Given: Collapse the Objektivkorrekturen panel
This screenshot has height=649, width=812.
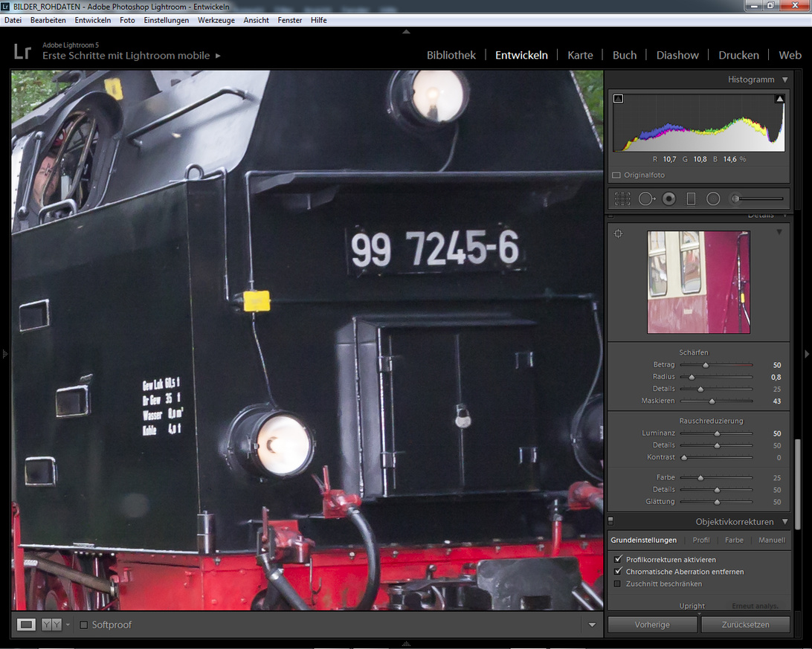Looking at the screenshot, I should (x=784, y=522).
